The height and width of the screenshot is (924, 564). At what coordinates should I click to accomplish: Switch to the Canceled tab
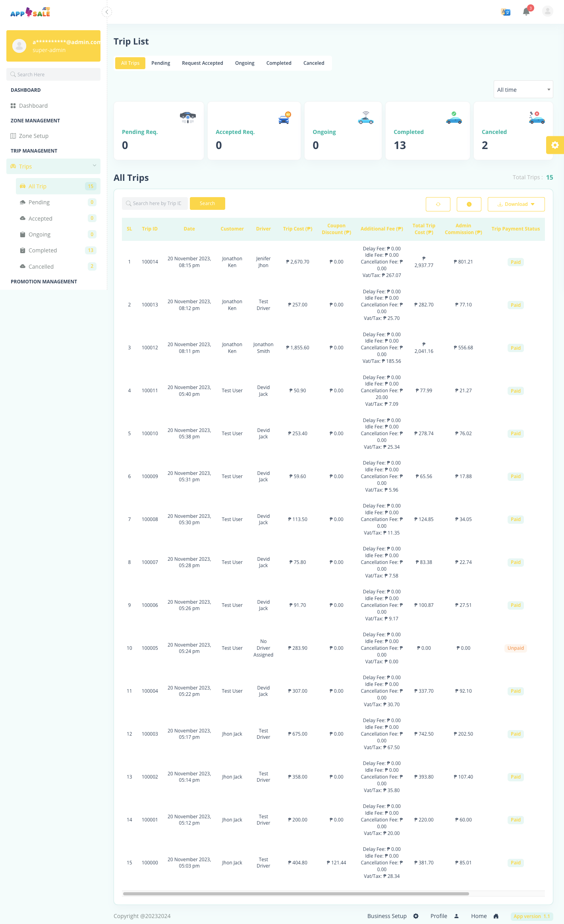(314, 63)
